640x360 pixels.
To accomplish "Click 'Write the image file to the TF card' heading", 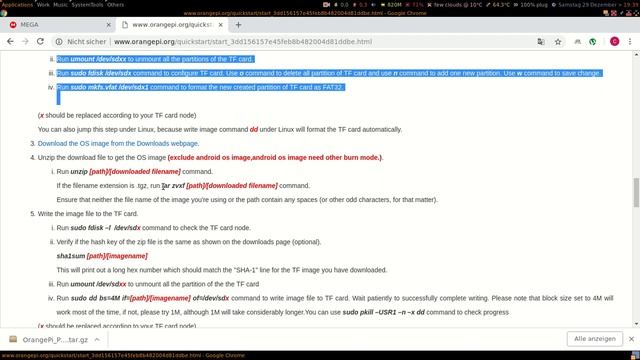I will tap(88, 213).
